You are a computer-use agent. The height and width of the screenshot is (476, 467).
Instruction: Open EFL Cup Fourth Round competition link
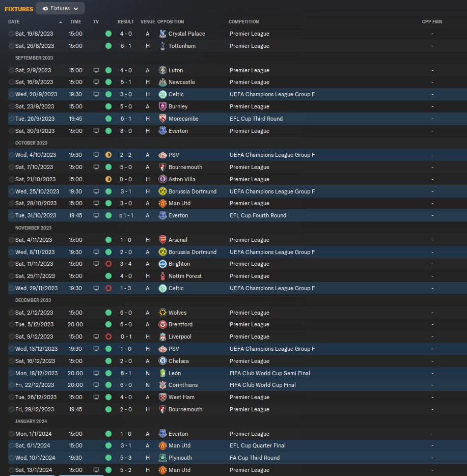point(258,215)
